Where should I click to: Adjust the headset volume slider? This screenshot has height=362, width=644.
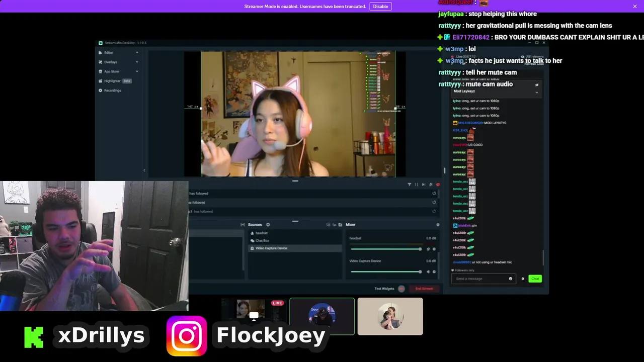point(386,249)
